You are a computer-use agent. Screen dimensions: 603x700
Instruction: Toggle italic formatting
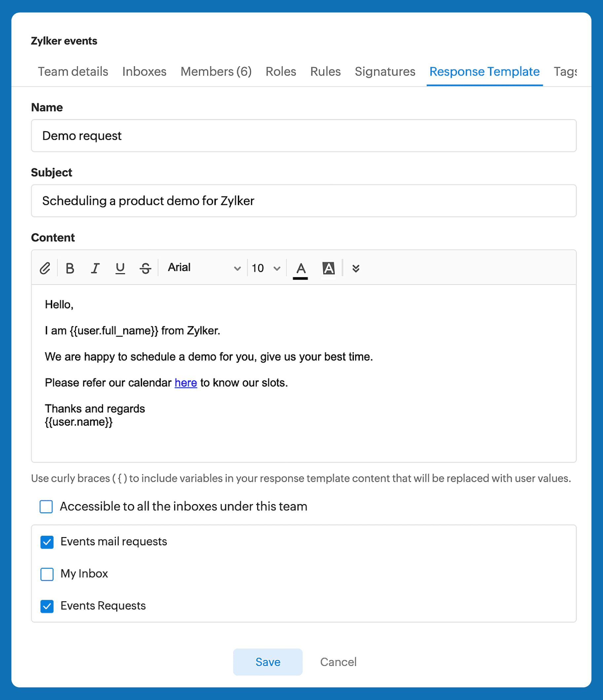(x=95, y=268)
